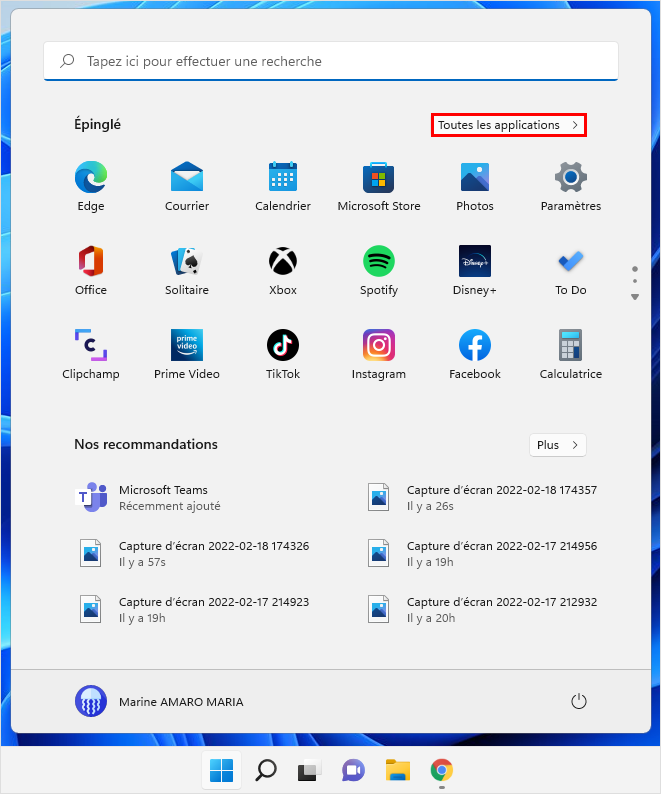This screenshot has height=794, width=661.
Task: Launch Clipchamp video editor
Action: point(91,354)
